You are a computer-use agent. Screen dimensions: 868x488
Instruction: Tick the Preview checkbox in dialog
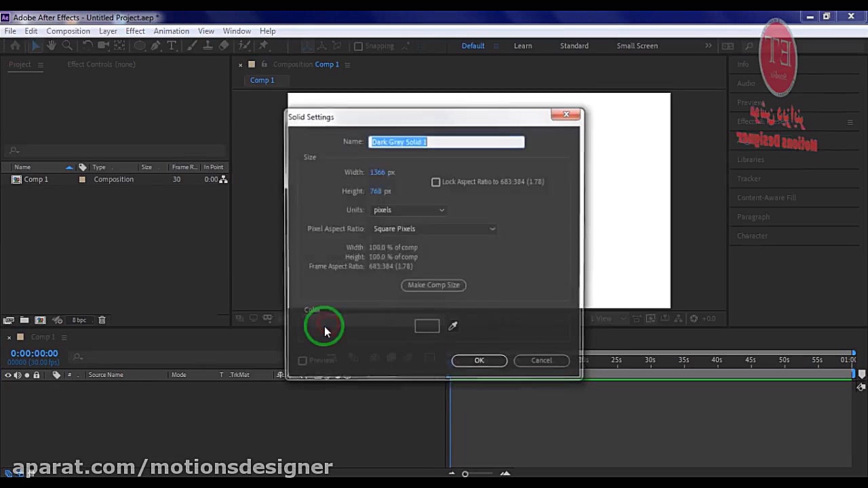(302, 361)
